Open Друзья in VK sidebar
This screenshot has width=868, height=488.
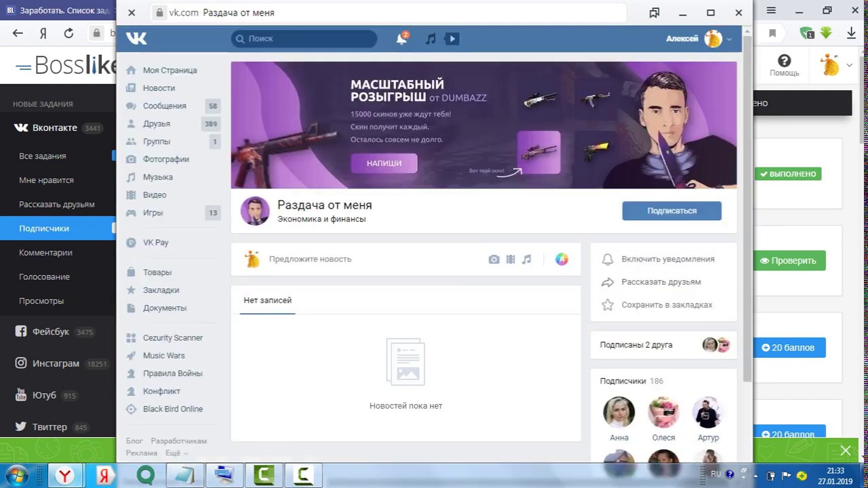[x=157, y=123]
